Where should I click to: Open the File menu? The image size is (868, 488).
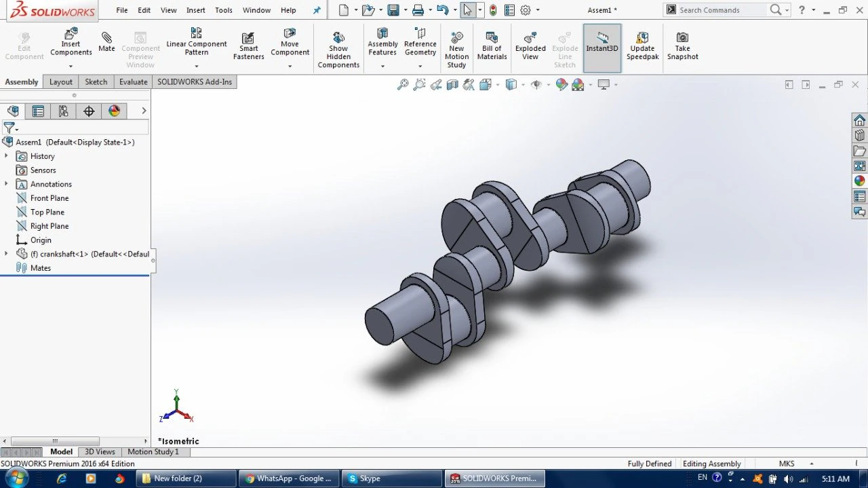click(121, 10)
